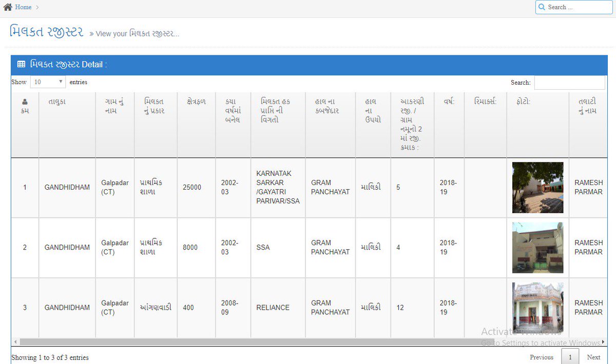Click the Previous pagination button

(x=542, y=357)
